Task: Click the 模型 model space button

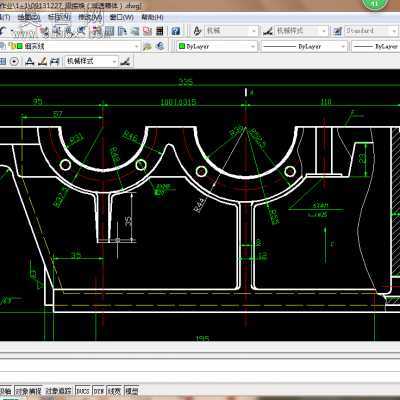Action: pos(131,391)
